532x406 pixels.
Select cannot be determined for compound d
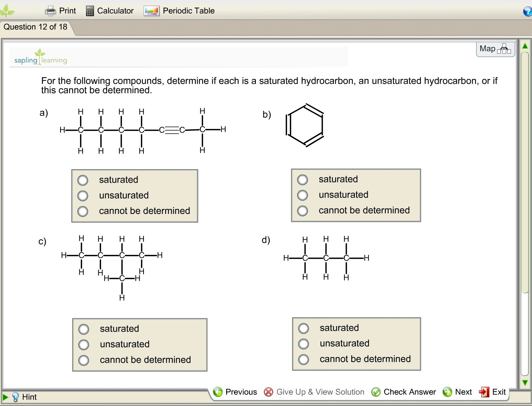coord(303,359)
